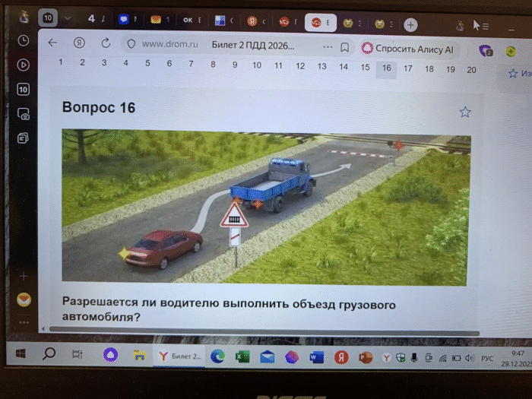
Task: Open Yandex home via the Я button
Action: tap(79, 43)
